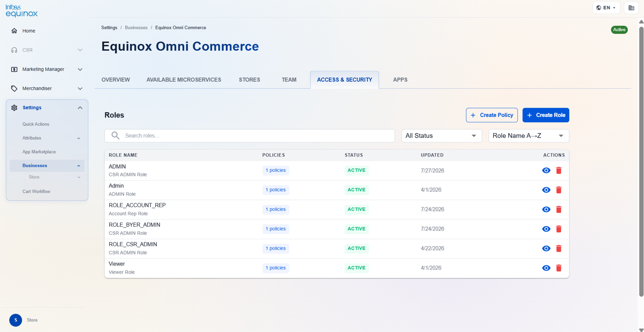The image size is (644, 332).
Task: Collapse the Settings section chevron
Action: tap(80, 108)
